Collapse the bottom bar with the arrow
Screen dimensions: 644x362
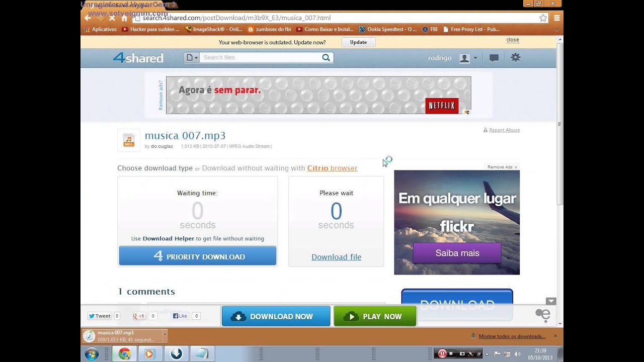[551, 301]
